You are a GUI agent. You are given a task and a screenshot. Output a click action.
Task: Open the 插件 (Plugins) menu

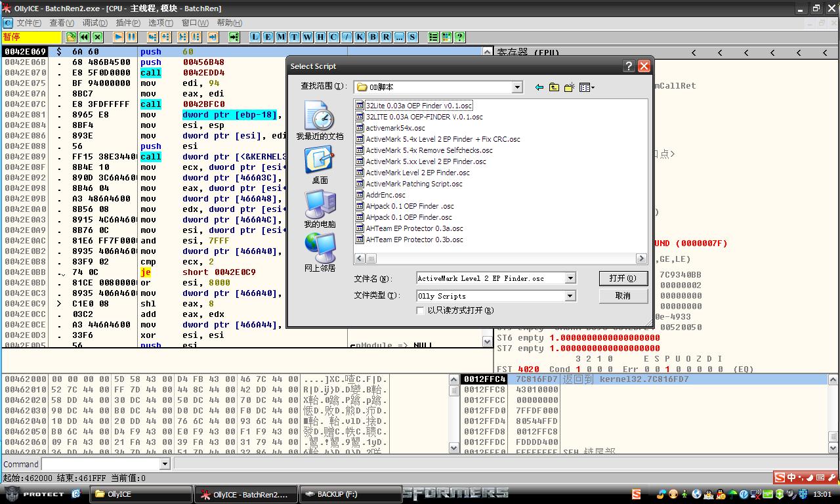pos(128,23)
